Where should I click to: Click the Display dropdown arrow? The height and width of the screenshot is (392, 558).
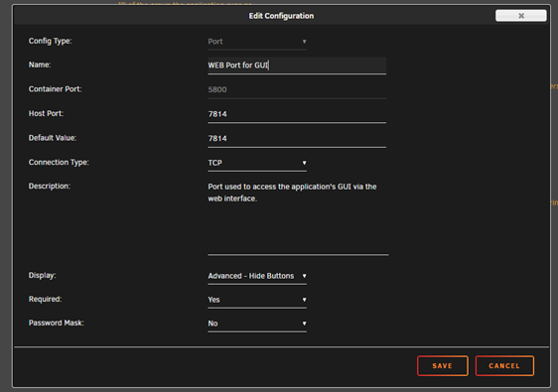point(304,276)
